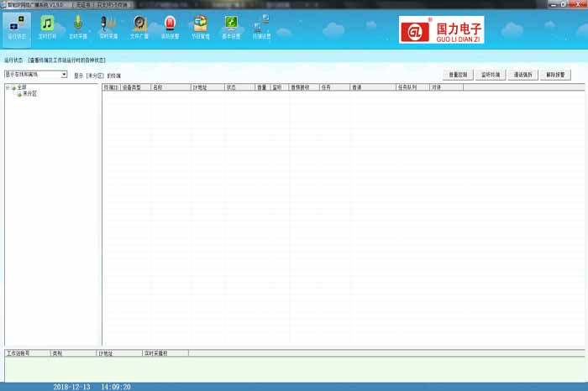The height and width of the screenshot is (391, 588).
Task: Open the red siren fire alarm icon
Action: pyautogui.click(x=171, y=27)
